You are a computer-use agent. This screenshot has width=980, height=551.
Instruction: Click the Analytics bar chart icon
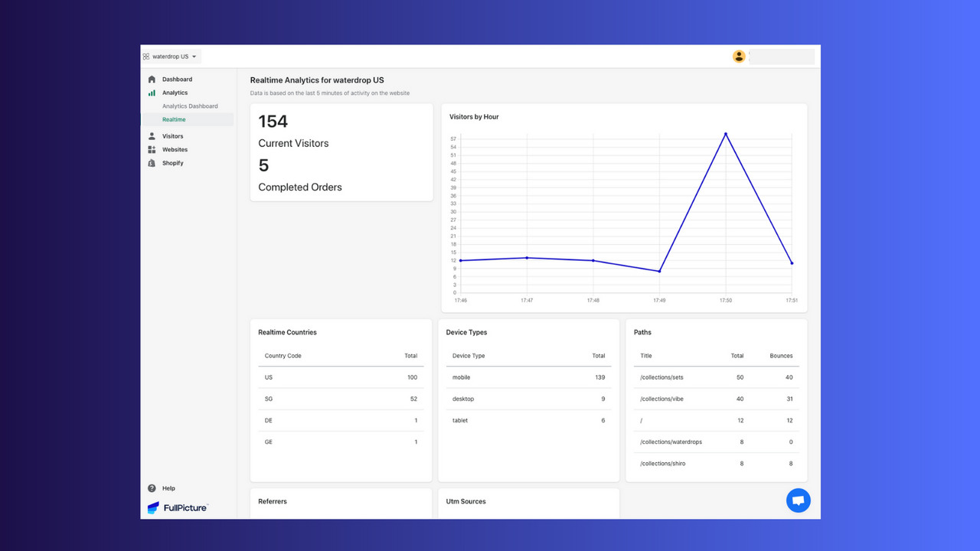pos(152,93)
